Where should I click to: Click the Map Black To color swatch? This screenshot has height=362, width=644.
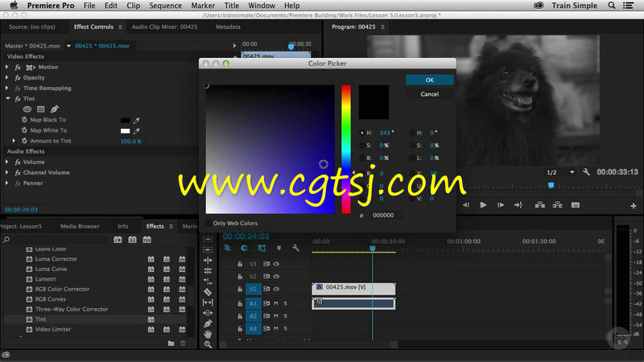click(126, 120)
